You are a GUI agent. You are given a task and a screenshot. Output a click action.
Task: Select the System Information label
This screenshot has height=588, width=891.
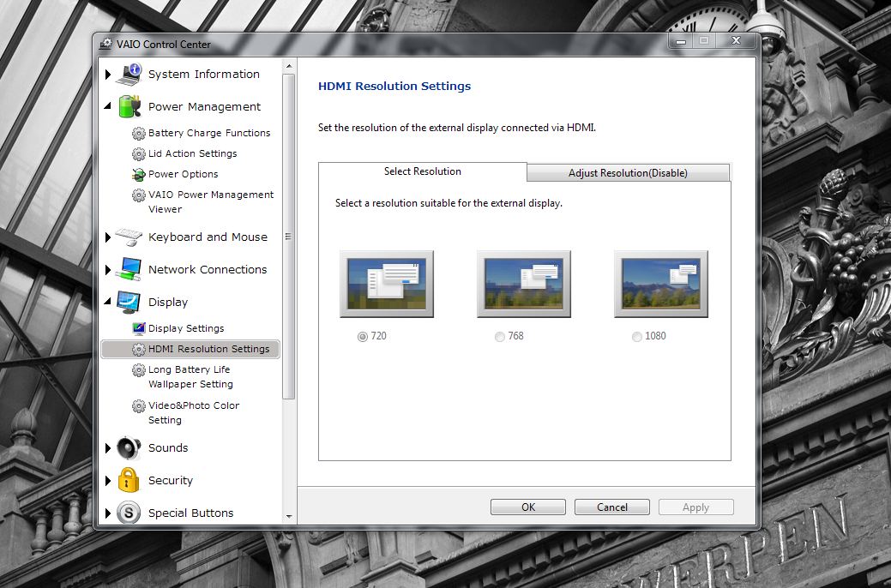tap(204, 75)
